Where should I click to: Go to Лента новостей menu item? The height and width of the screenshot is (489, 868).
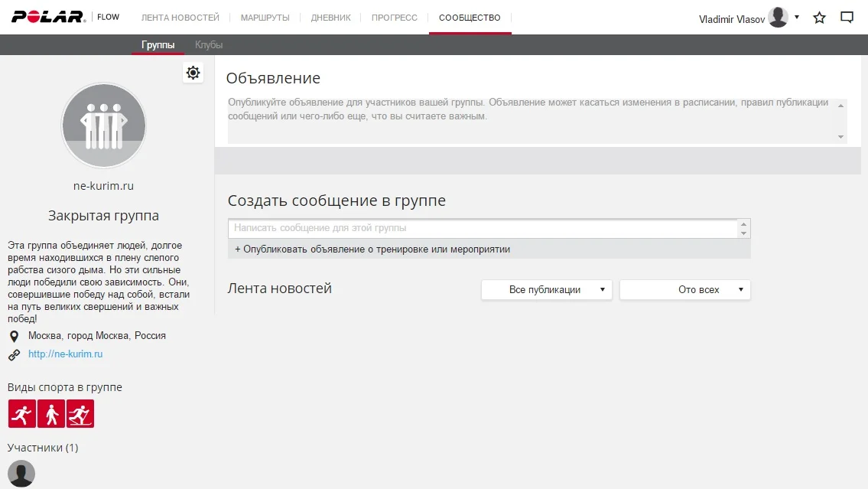tap(180, 18)
